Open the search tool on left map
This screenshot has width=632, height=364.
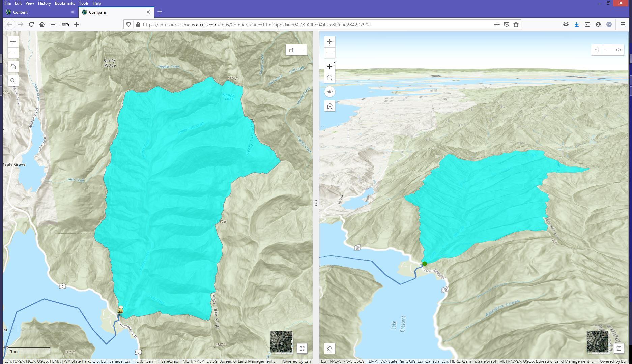point(13,81)
